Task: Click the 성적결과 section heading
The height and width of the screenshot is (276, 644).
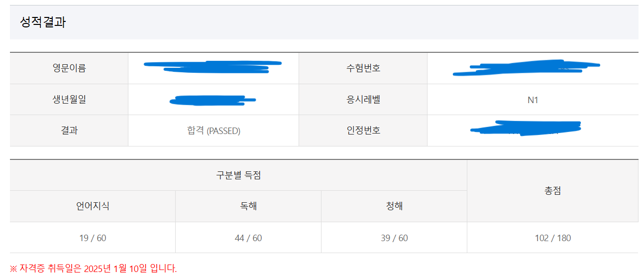Action: tap(43, 22)
